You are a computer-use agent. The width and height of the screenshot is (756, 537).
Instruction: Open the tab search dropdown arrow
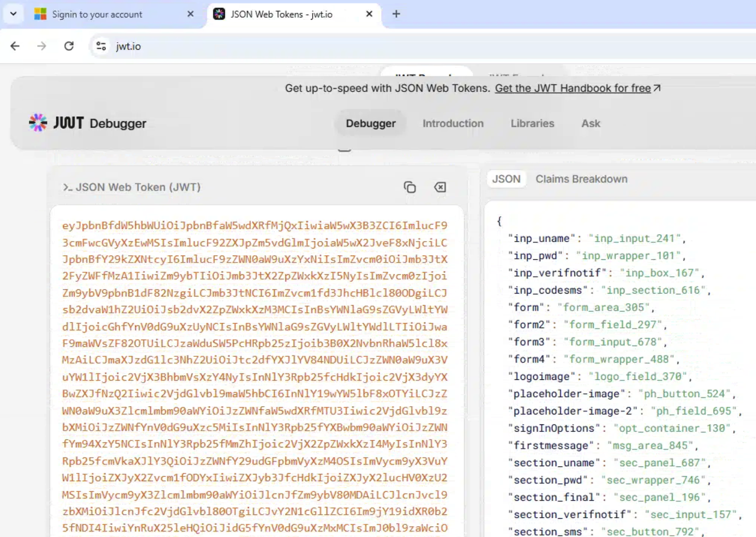click(x=13, y=14)
